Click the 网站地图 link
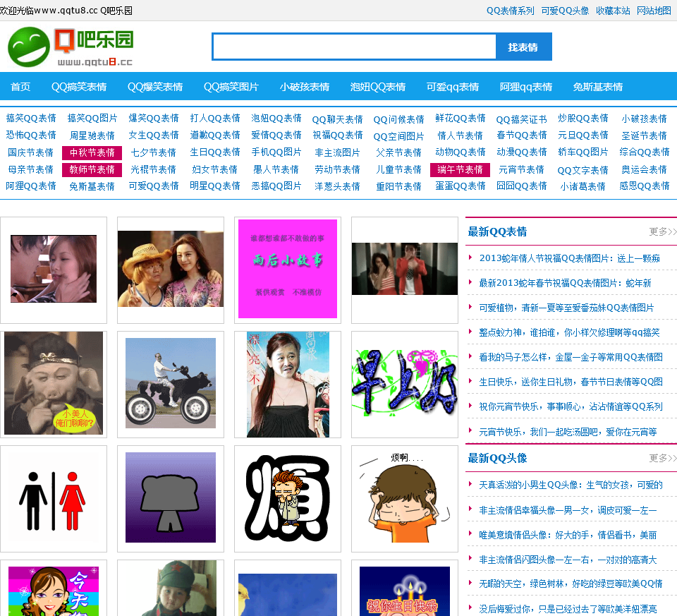Image resolution: width=677 pixels, height=616 pixels. click(x=654, y=11)
